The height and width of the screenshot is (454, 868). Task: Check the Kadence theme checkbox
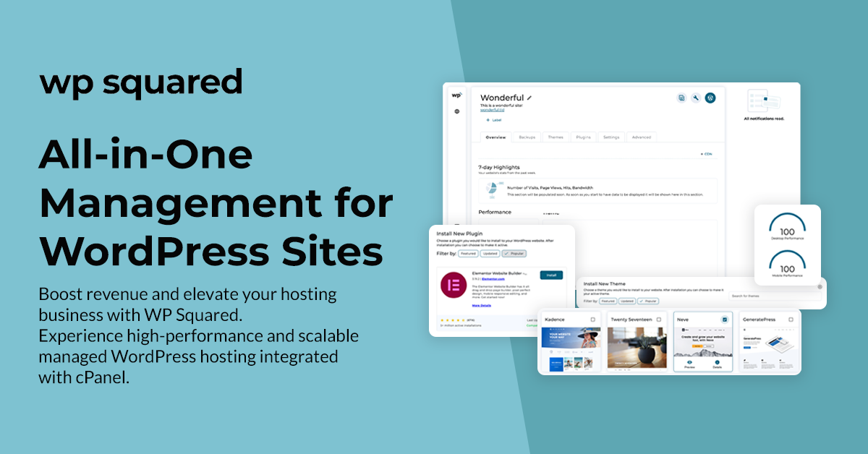pyautogui.click(x=593, y=319)
